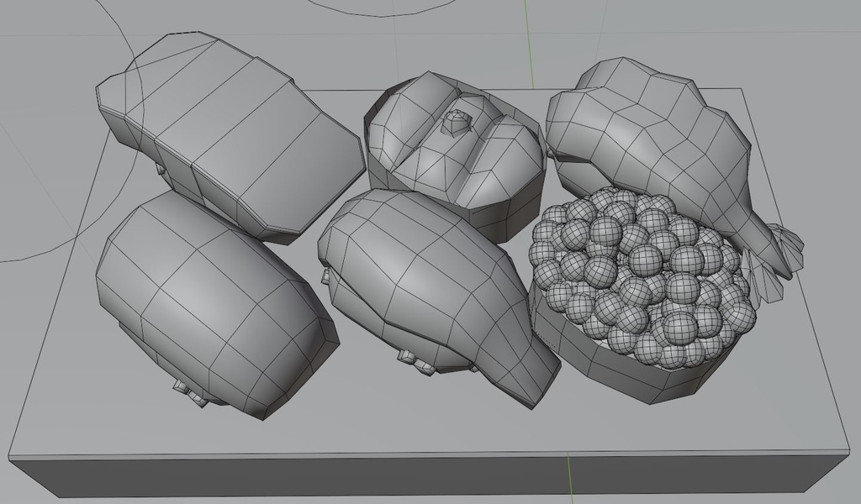This screenshot has height=504, width=861.
Task: Select the flat segmented slab sushi model
Action: click(x=230, y=137)
